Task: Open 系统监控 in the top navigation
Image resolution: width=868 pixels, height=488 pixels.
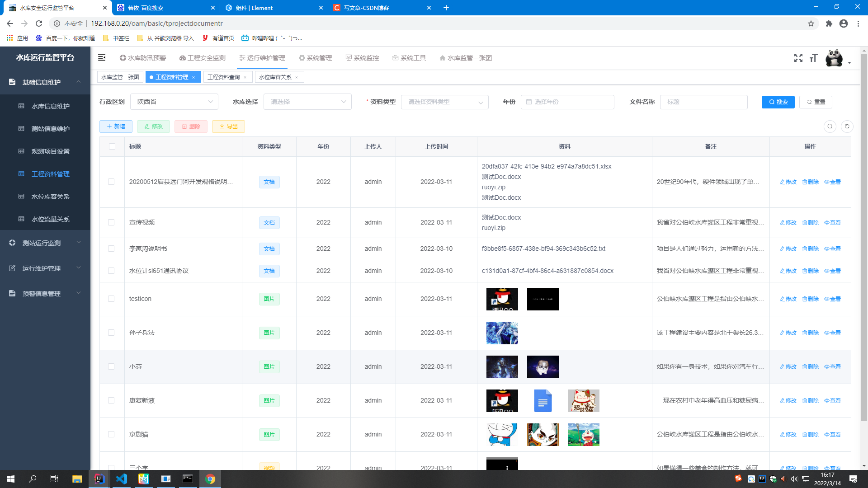Action: coord(363,58)
